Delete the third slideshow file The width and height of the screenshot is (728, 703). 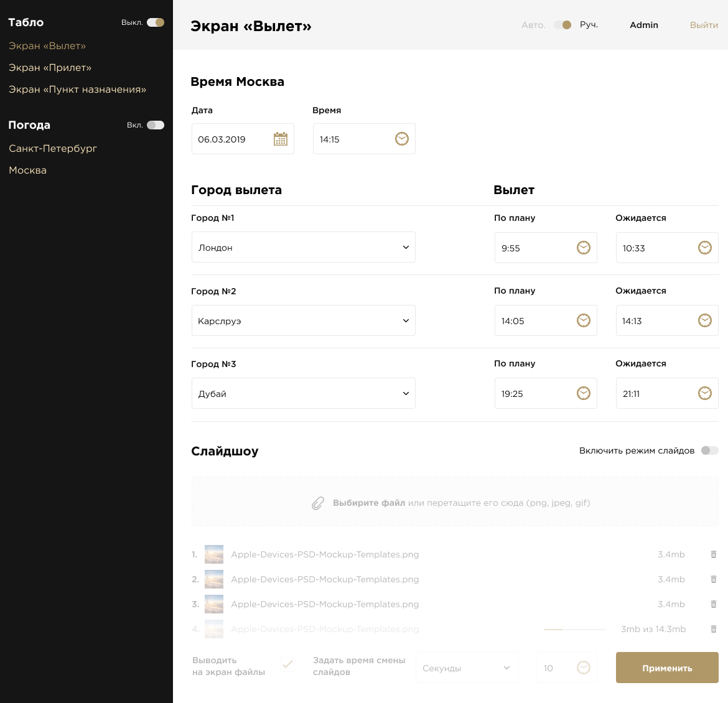click(714, 604)
